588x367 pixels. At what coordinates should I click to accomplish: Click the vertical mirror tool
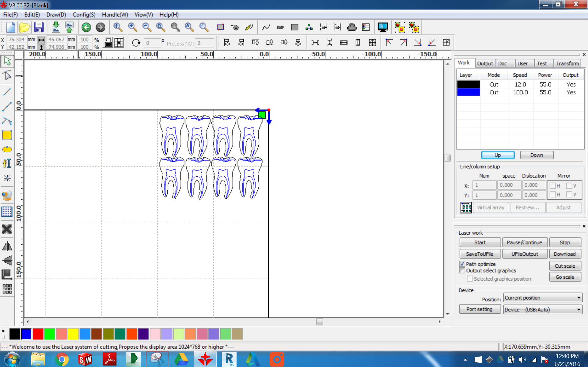pyautogui.click(x=7, y=260)
